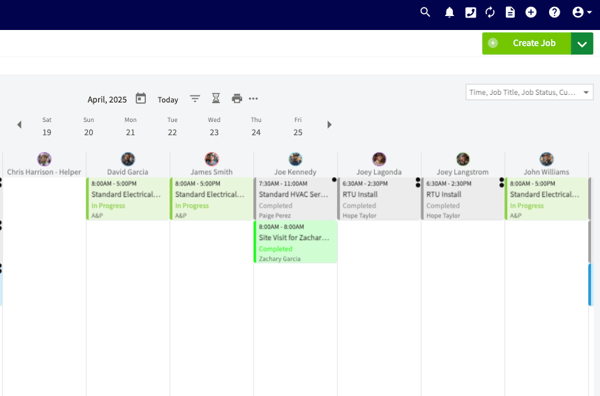Screen dimensions: 600x396
Task: Click Joey Langstrom avatar
Action: coord(463,159)
